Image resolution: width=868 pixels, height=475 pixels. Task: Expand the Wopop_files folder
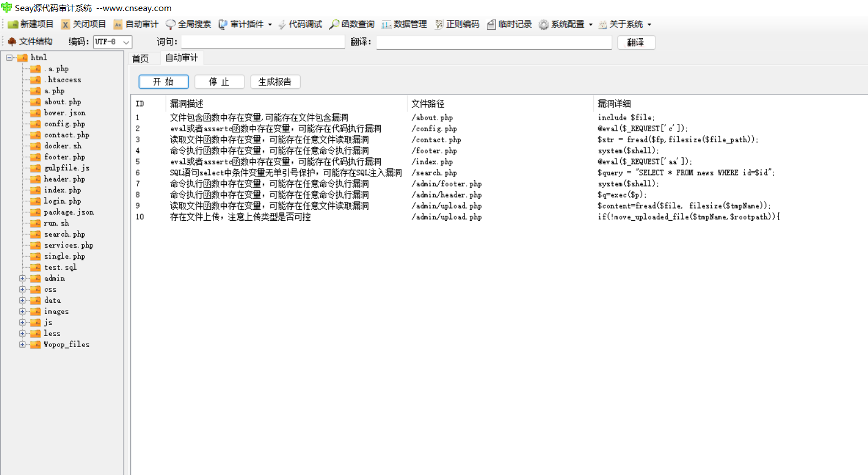point(23,344)
